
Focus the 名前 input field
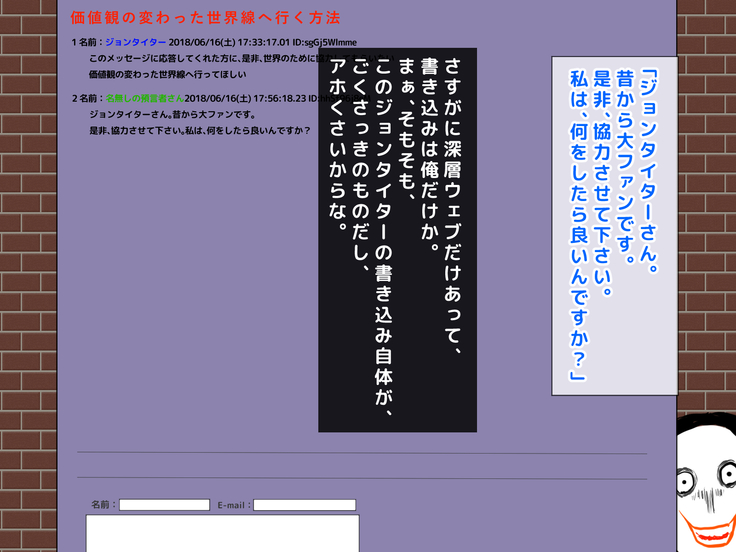[x=164, y=505]
